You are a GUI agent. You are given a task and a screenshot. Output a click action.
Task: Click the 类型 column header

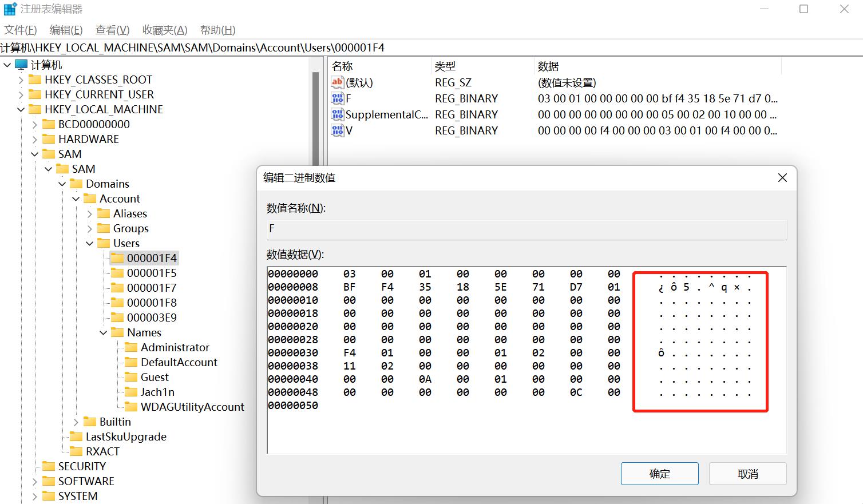tap(482, 66)
